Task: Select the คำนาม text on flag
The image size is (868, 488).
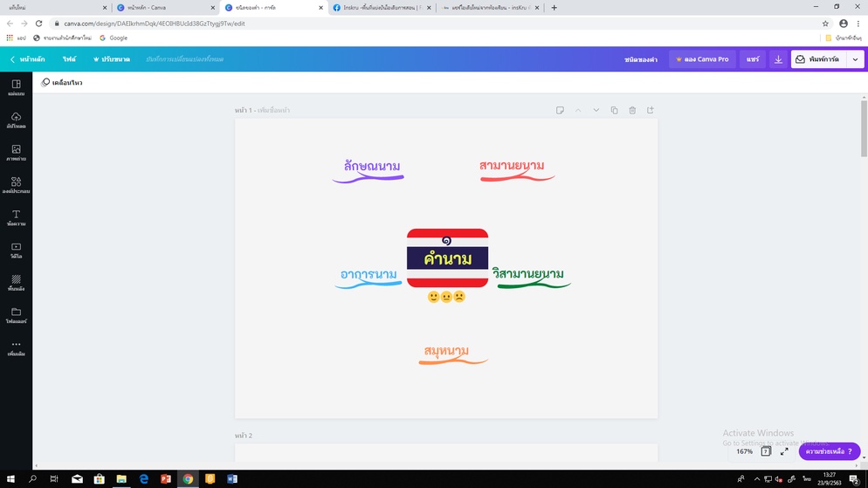Action: pos(447,258)
